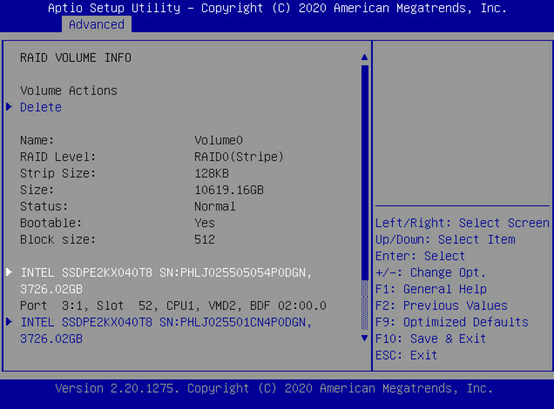Select the Delete volume action
The image size is (554, 409).
[41, 107]
